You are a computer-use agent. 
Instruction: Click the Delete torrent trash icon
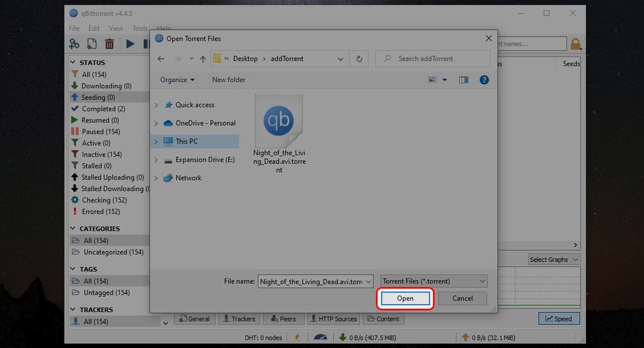(109, 44)
